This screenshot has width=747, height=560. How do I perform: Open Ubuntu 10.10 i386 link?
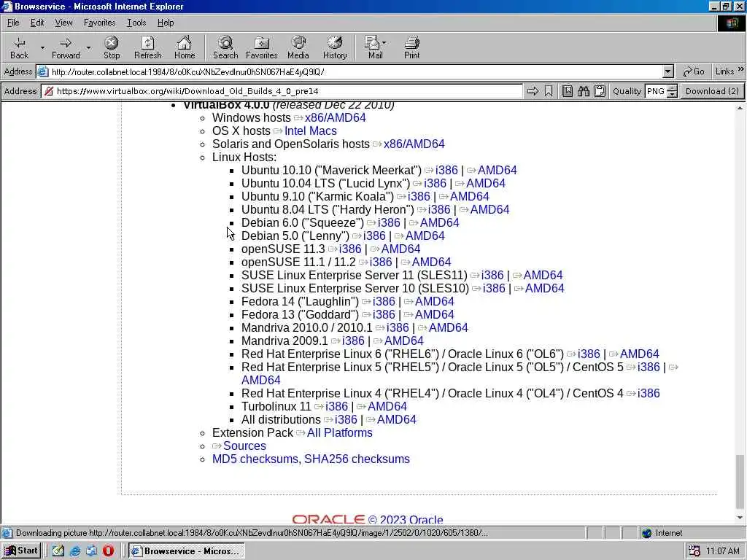tap(446, 170)
